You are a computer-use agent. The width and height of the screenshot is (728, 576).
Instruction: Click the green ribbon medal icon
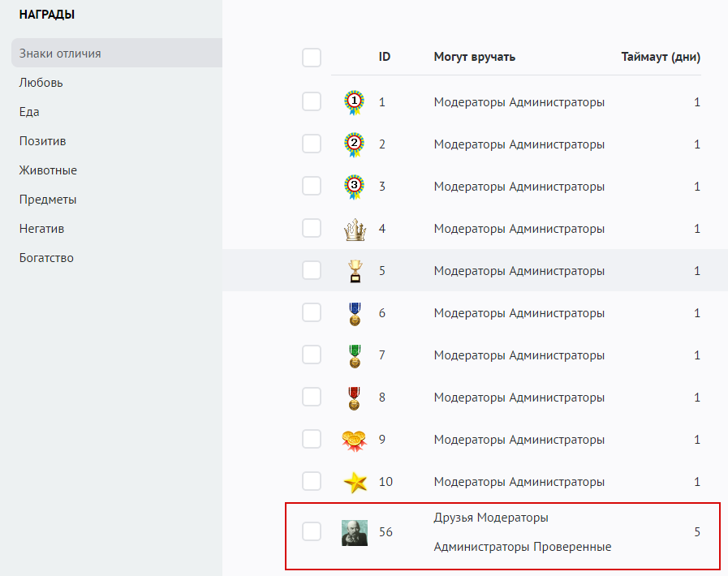pyautogui.click(x=355, y=355)
